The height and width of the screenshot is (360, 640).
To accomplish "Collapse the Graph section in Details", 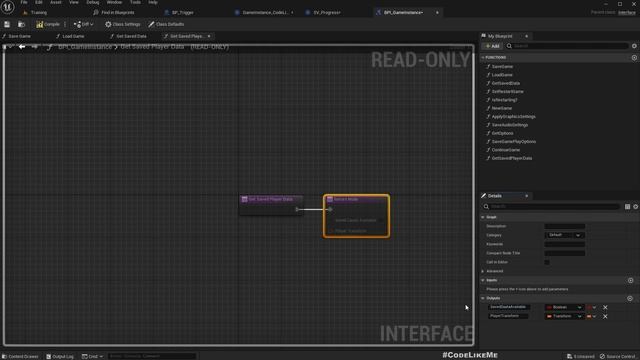I will pos(483,217).
